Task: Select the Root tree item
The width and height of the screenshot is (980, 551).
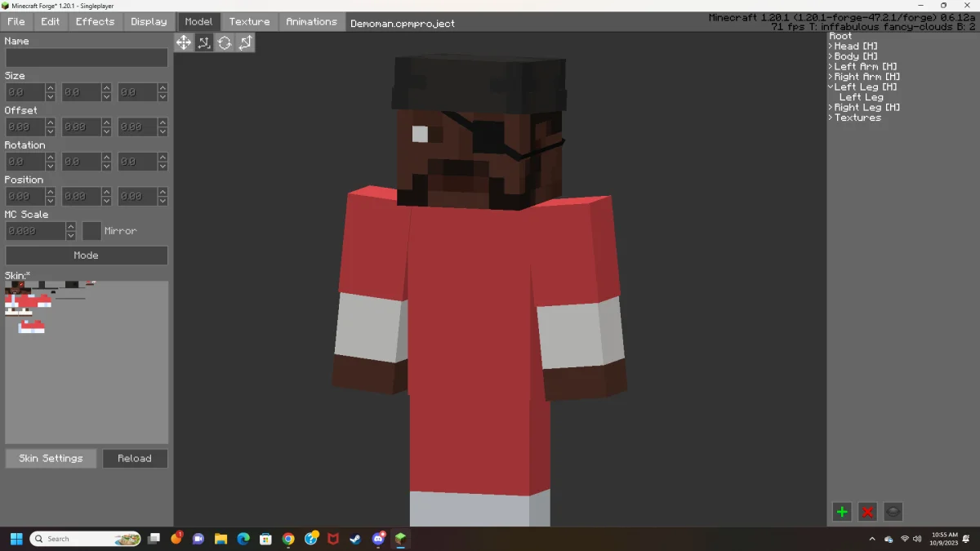Action: click(x=840, y=36)
